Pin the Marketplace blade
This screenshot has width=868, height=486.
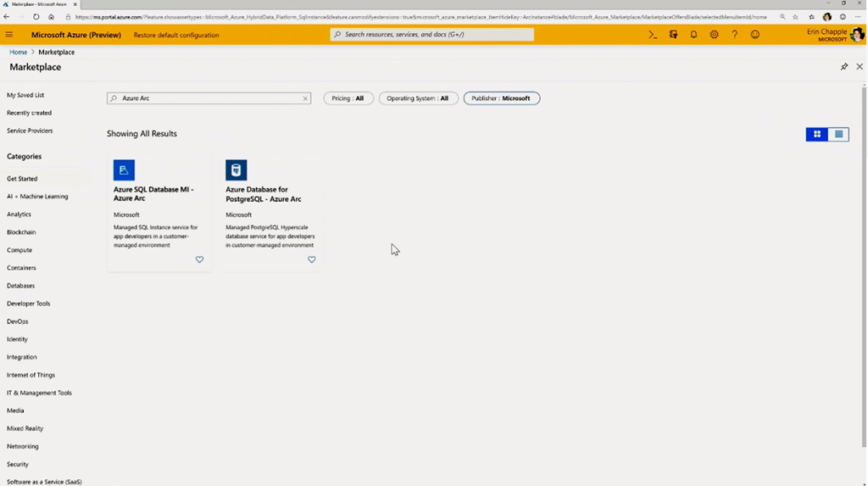[x=843, y=66]
